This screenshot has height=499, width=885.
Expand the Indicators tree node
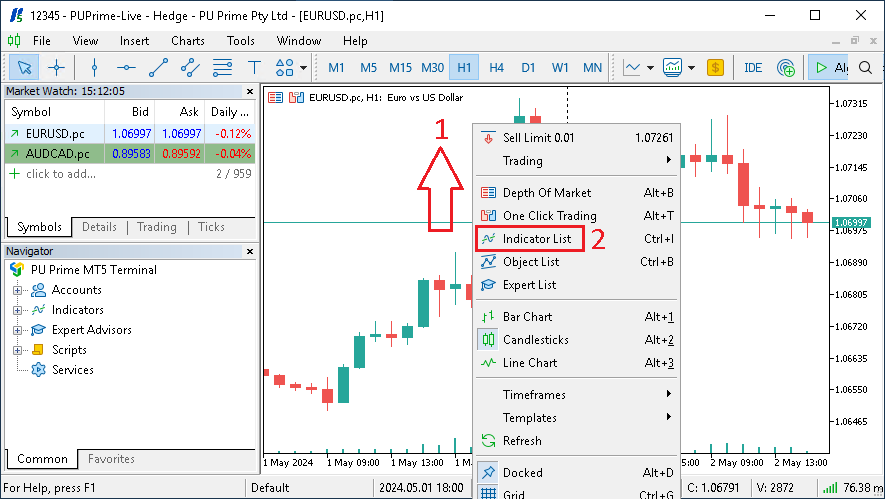(17, 310)
